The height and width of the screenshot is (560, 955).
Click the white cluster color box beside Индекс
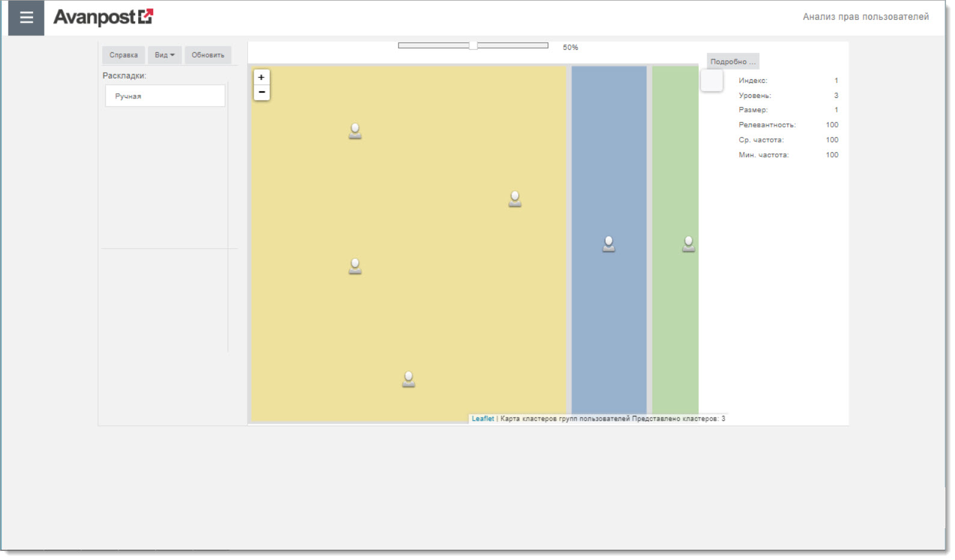tap(712, 81)
